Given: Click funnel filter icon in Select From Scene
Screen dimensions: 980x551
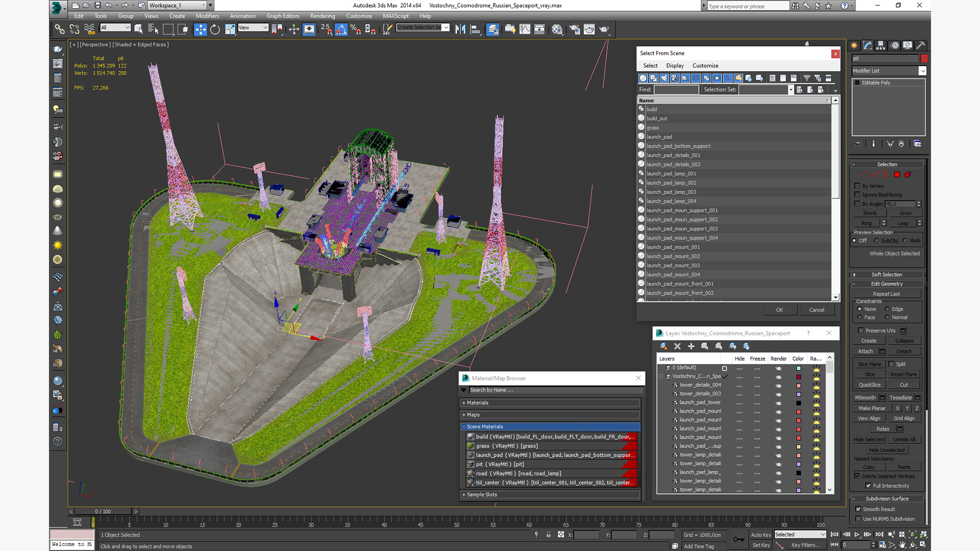Looking at the screenshot, I should click(x=807, y=78).
